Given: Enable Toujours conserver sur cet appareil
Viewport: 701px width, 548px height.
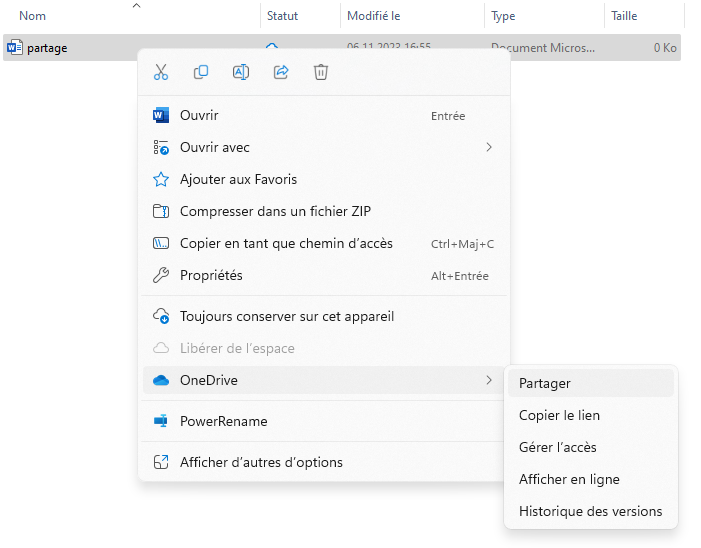Looking at the screenshot, I should (287, 317).
